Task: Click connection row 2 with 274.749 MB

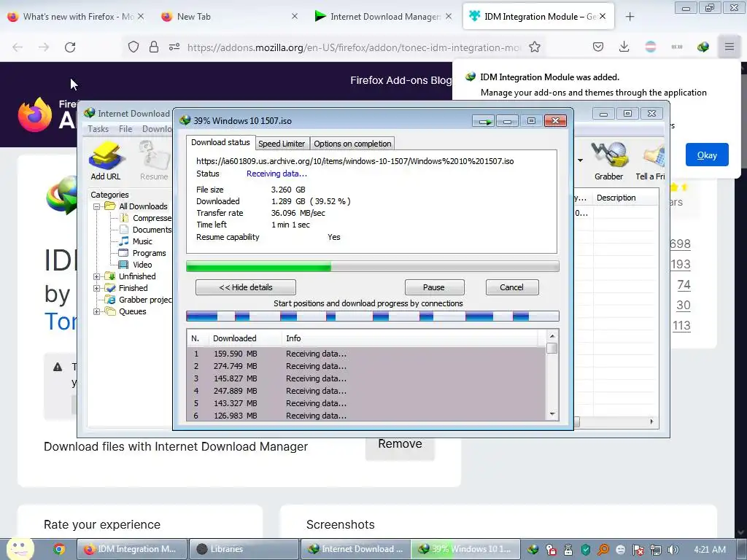Action: 366,366
